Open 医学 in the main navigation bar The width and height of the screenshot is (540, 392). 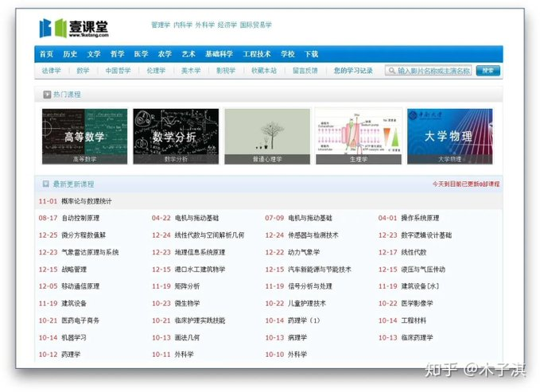tap(142, 54)
